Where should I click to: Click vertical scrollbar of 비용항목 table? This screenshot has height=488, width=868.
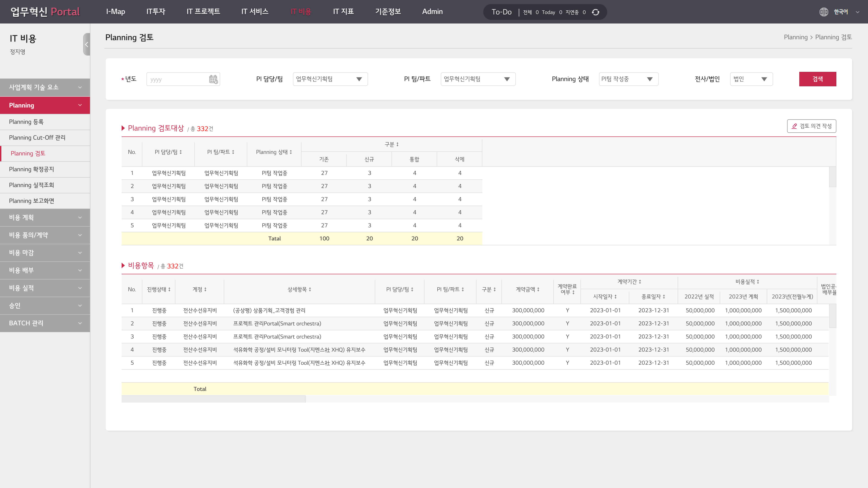pyautogui.click(x=832, y=316)
